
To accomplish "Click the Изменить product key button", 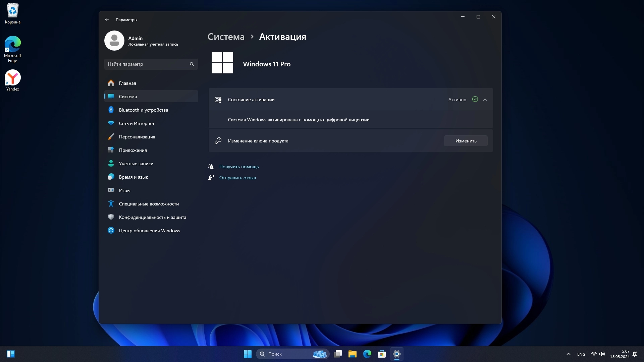I will [x=466, y=141].
